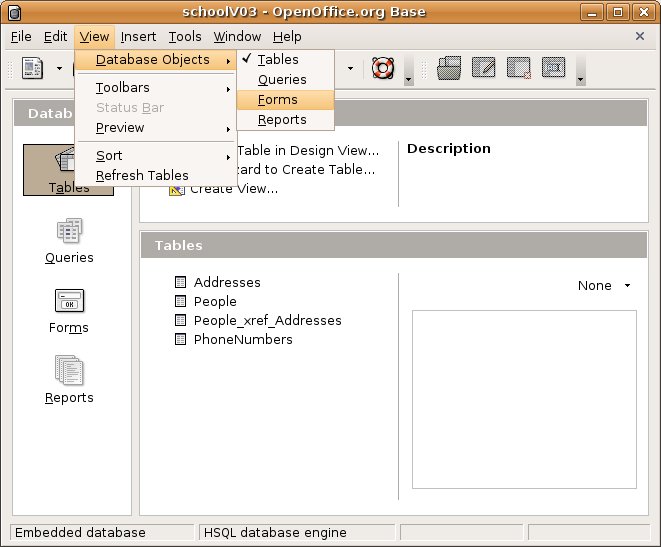Open the New document dropdown arrow
Viewport: 661px width, 547px height.
click(59, 68)
